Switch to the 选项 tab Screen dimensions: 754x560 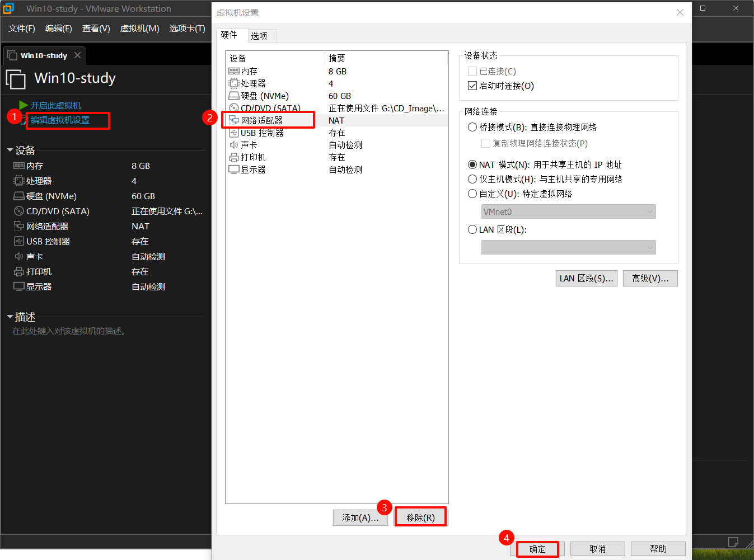pos(259,36)
